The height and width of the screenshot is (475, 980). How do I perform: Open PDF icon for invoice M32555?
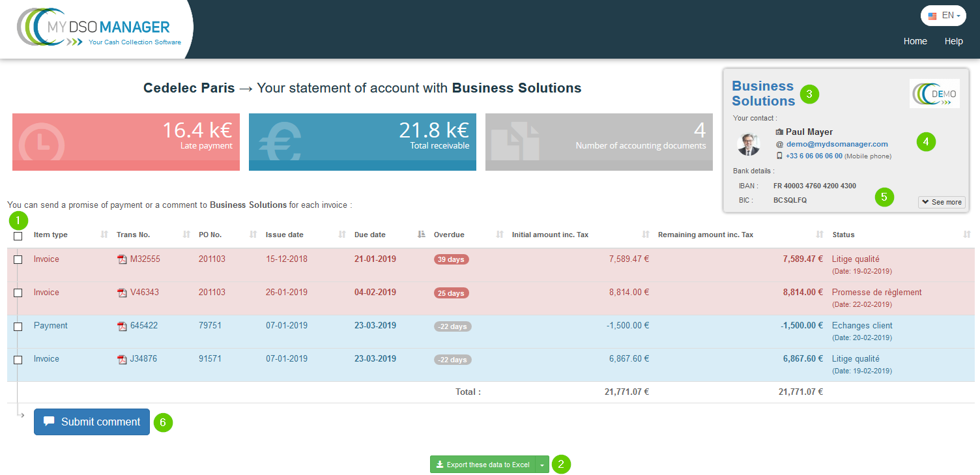122,260
